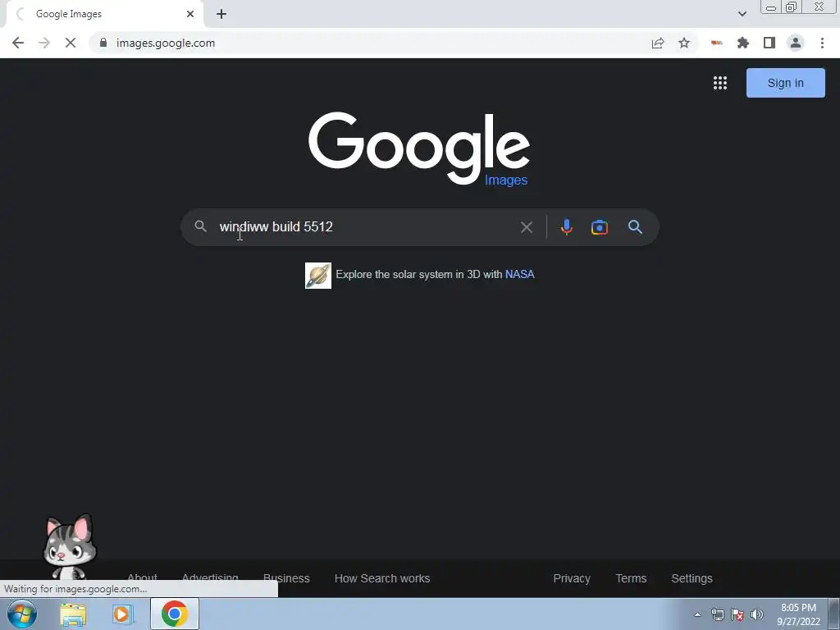Image resolution: width=840 pixels, height=630 pixels.
Task: Open the Google apps grid
Action: click(720, 83)
